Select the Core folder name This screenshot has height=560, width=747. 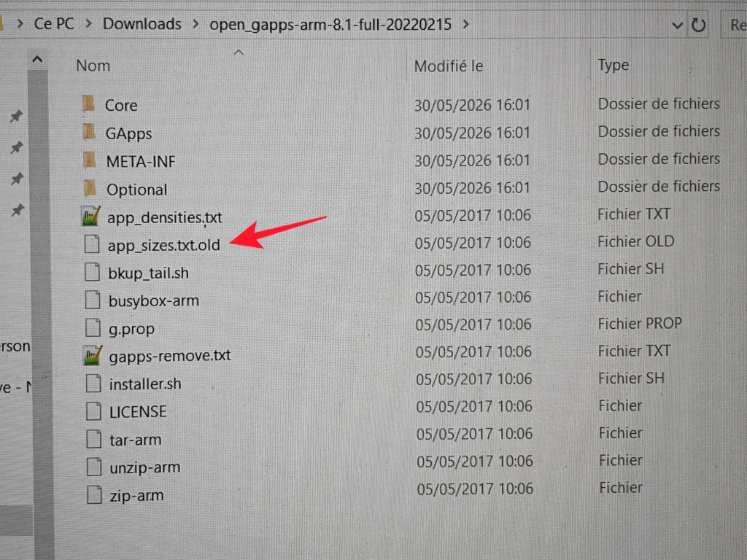coord(121,105)
